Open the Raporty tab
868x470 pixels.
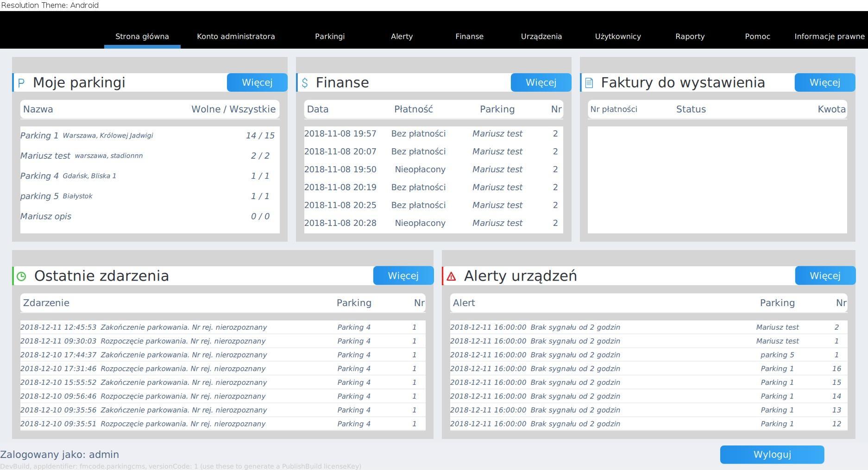pyautogui.click(x=690, y=36)
